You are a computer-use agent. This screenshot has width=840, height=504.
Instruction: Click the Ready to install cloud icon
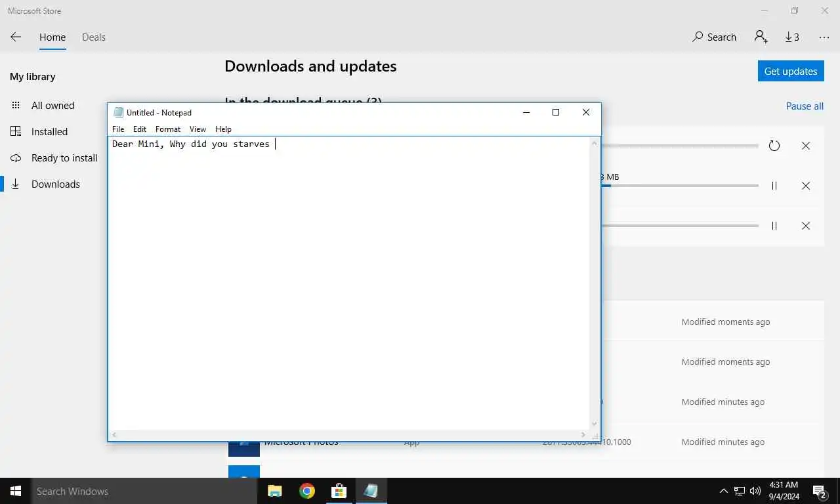(x=16, y=158)
